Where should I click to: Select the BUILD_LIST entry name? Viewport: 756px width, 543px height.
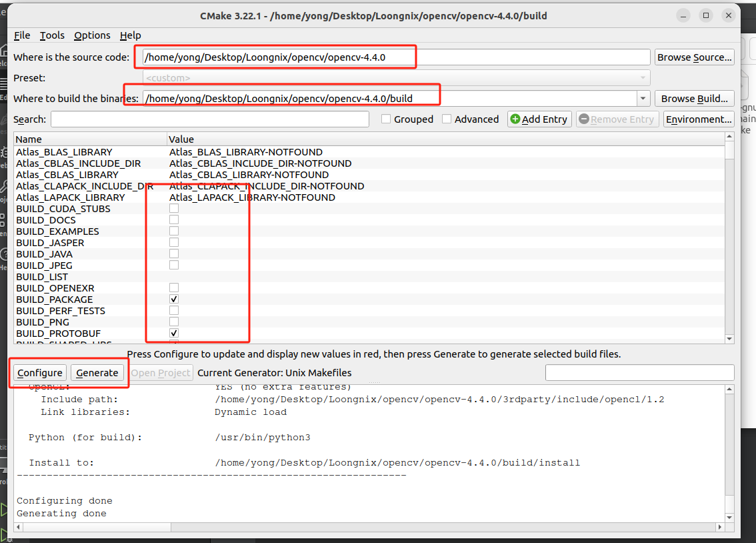click(42, 277)
